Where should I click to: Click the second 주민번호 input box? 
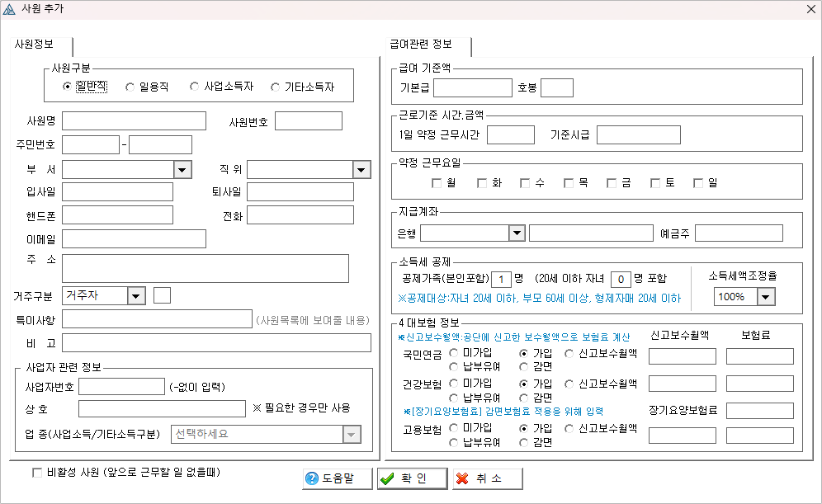[160, 144]
